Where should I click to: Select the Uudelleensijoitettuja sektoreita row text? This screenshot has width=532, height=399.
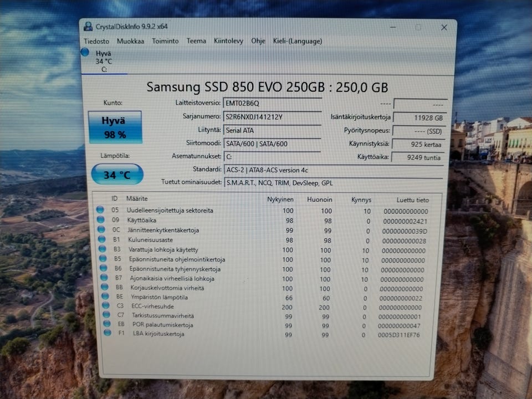(x=170, y=211)
